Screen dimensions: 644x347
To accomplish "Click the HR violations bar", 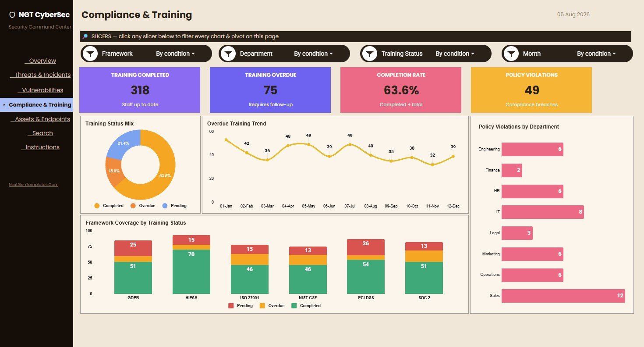I will [532, 191].
